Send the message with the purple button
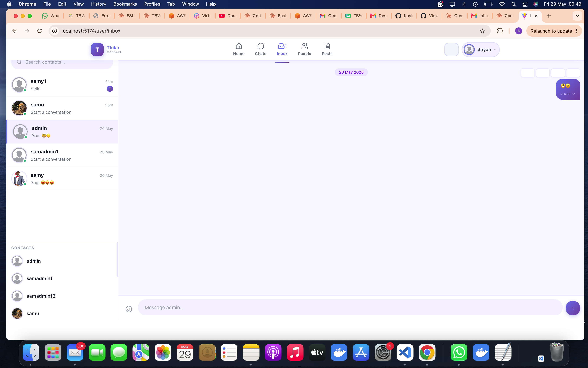This screenshot has width=588, height=368. pos(573,308)
